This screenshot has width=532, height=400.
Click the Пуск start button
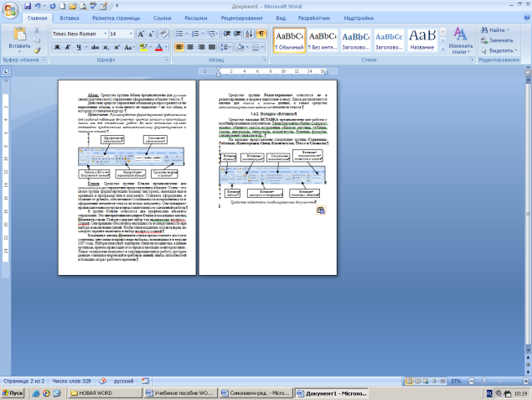(x=13, y=393)
